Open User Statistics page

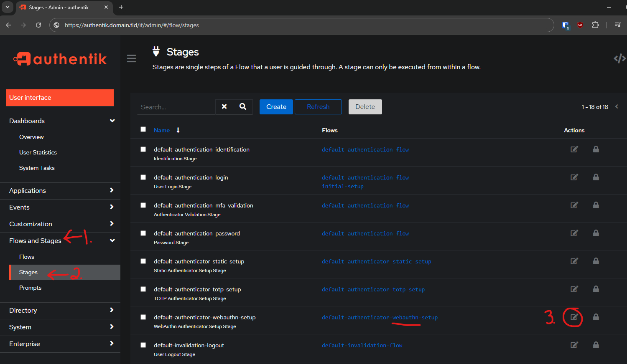click(38, 152)
